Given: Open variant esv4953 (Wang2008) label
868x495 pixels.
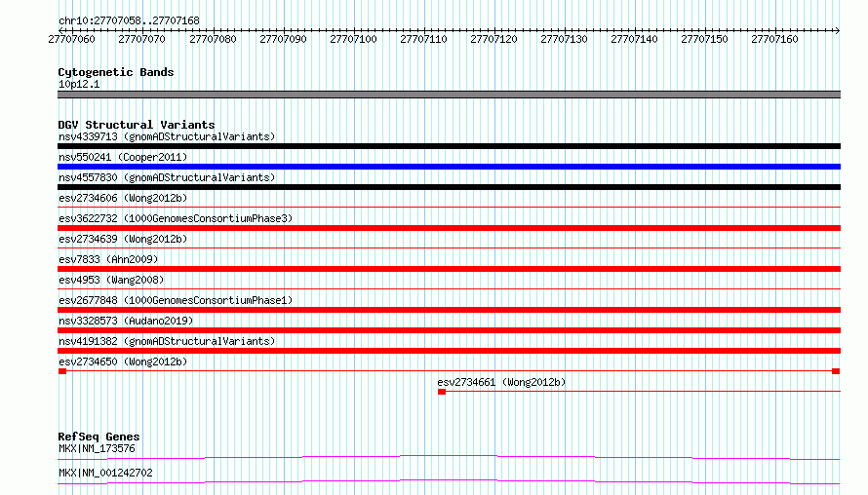Looking at the screenshot, I should tap(111, 280).
